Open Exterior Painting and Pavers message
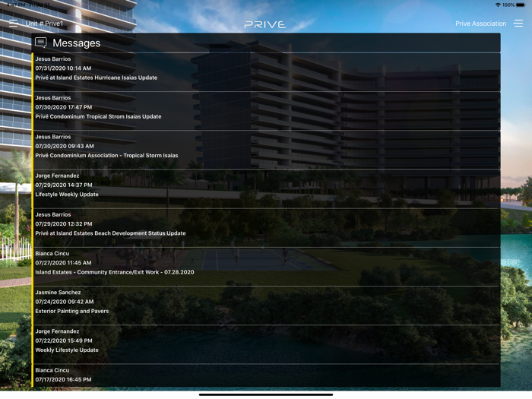 click(266, 306)
